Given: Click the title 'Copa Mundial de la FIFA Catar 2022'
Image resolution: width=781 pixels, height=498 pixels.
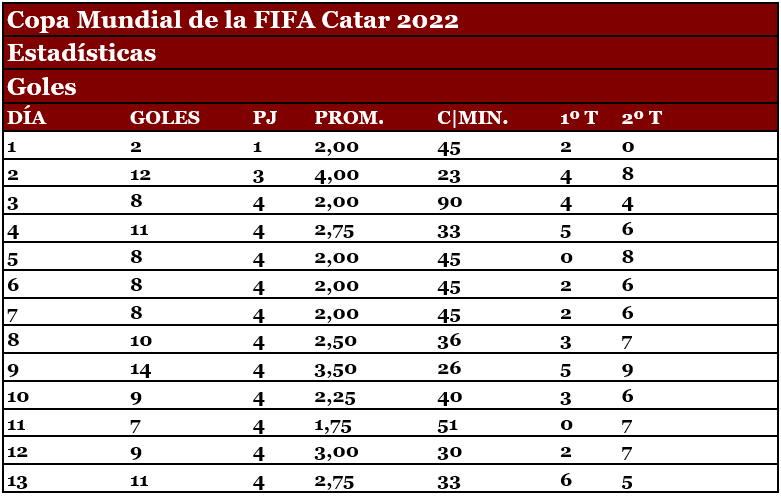Looking at the screenshot, I should [233, 20].
